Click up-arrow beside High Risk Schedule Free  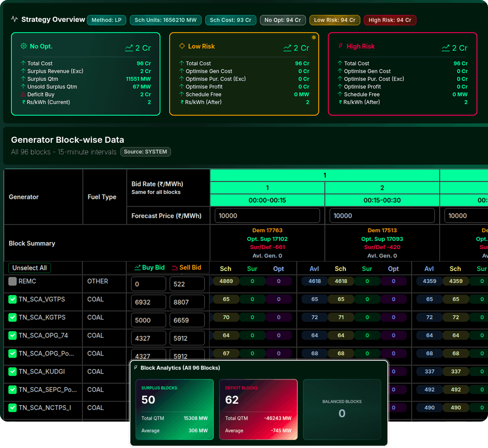coord(340,94)
